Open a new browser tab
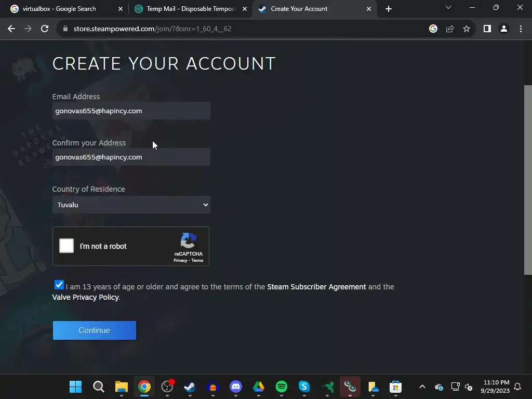 (x=389, y=9)
